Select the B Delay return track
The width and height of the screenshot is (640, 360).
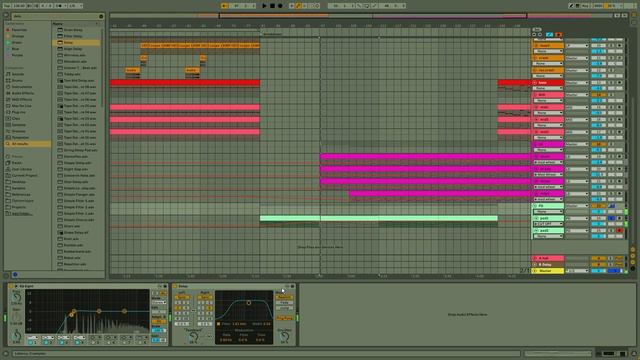[x=548, y=264]
